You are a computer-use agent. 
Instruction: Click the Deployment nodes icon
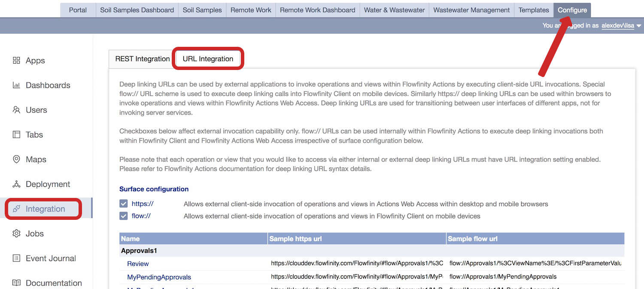pos(16,184)
